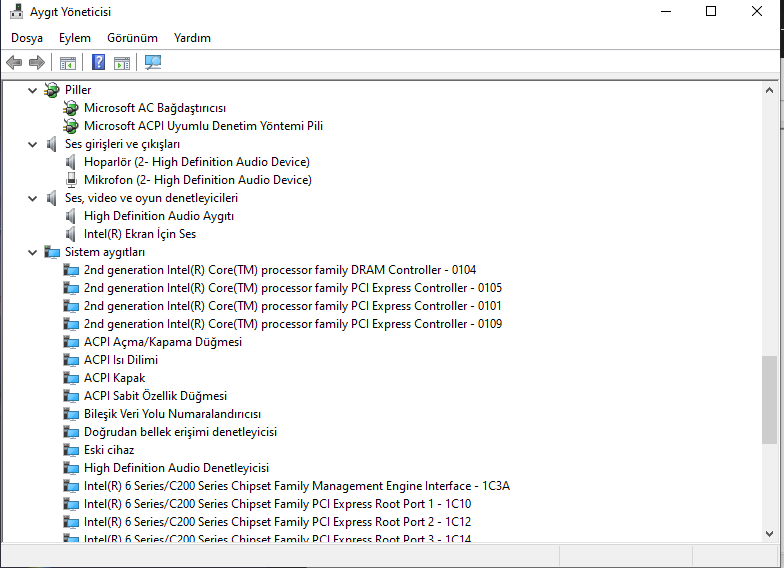Open the Help question mark toolbar icon

tap(98, 62)
